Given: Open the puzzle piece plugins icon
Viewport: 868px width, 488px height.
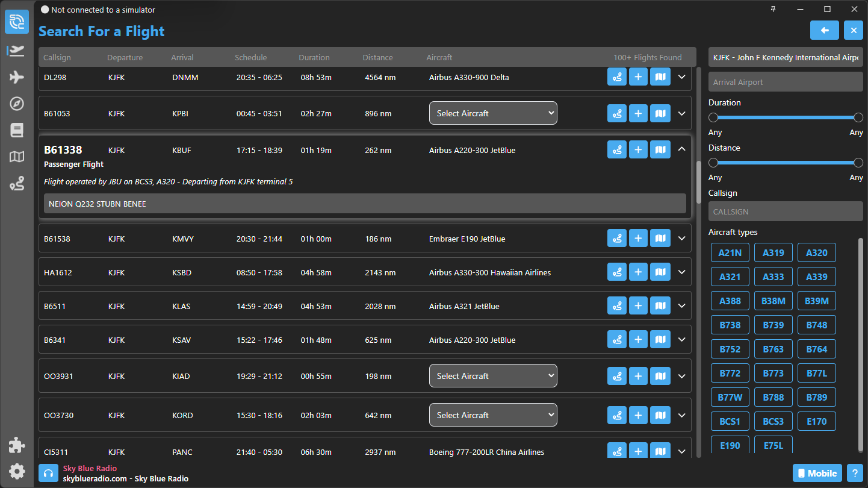Looking at the screenshot, I should point(17,445).
